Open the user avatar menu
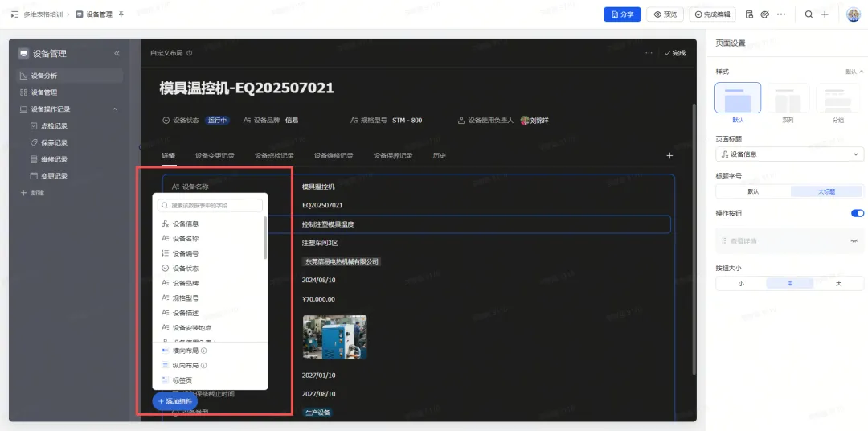This screenshot has width=868, height=431. 853,14
